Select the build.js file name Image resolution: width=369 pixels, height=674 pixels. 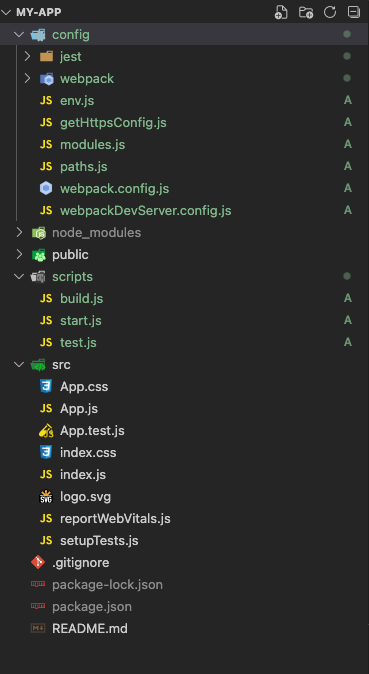[x=81, y=299]
